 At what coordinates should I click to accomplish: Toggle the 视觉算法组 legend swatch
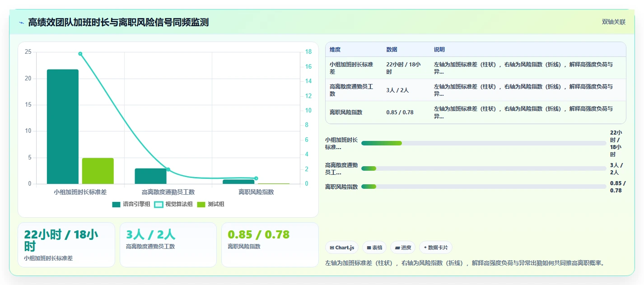point(159,204)
